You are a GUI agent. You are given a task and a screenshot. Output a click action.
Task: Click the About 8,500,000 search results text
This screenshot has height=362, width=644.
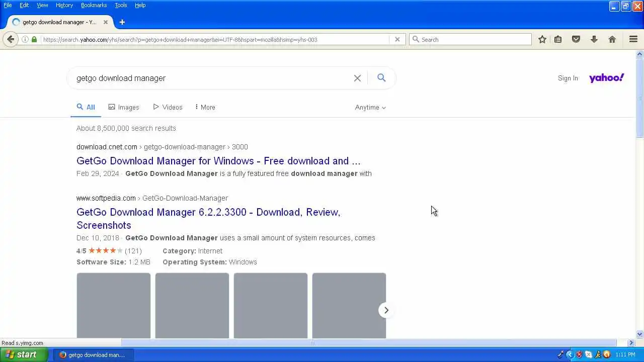coord(126,128)
